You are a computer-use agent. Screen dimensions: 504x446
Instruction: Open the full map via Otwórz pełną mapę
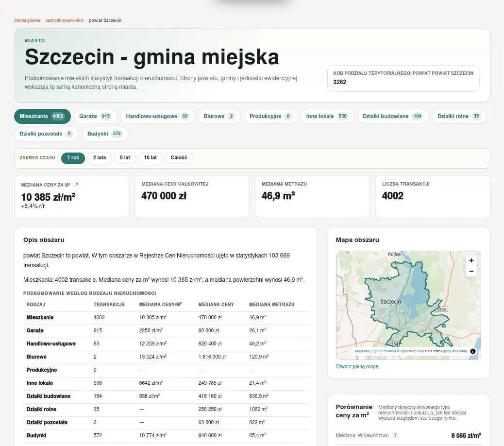pos(357,367)
